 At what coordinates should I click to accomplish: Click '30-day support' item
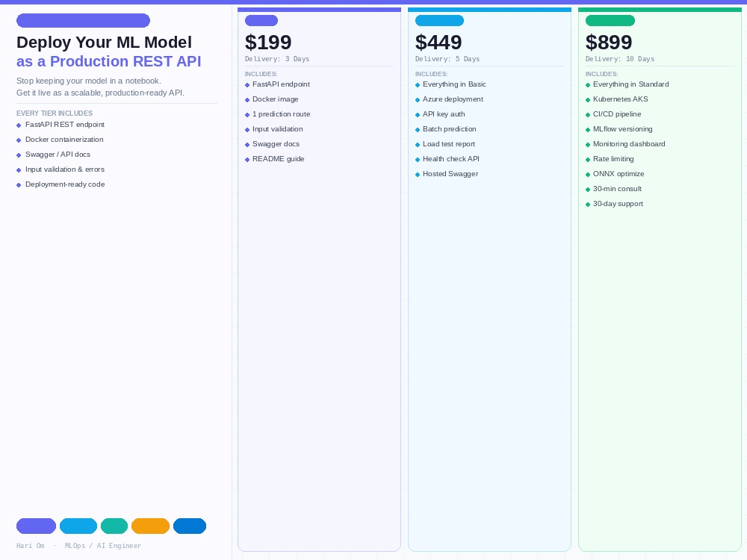tap(618, 204)
